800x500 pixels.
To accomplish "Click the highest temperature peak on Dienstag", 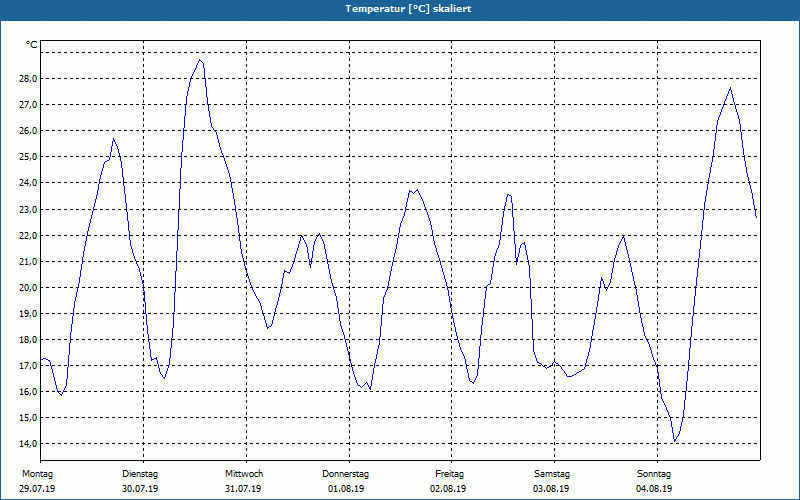I will tap(199, 60).
